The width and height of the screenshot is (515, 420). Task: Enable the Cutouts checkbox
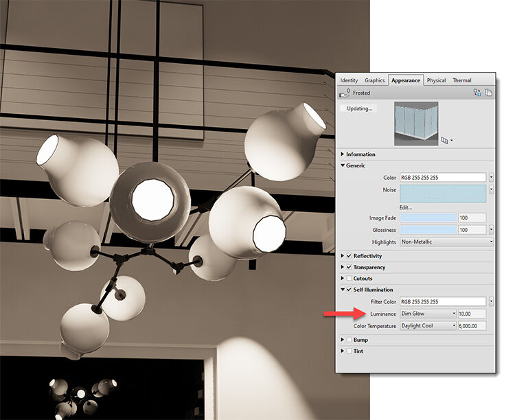pos(349,279)
